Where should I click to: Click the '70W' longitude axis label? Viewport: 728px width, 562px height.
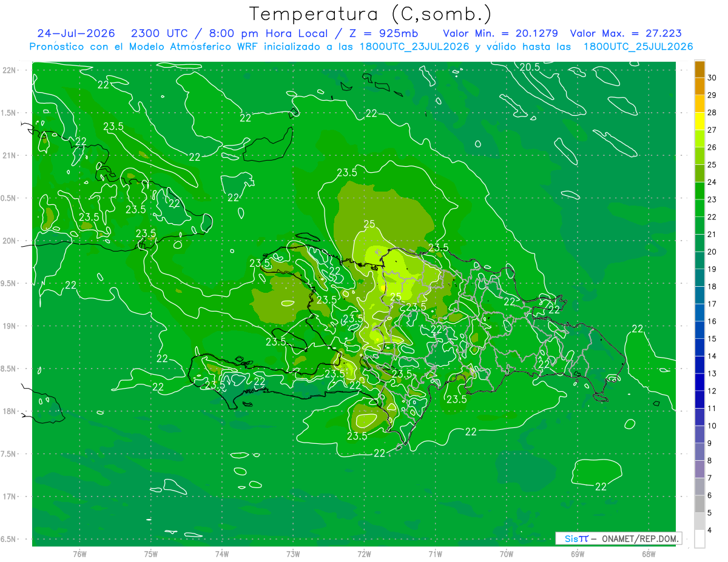pyautogui.click(x=507, y=554)
